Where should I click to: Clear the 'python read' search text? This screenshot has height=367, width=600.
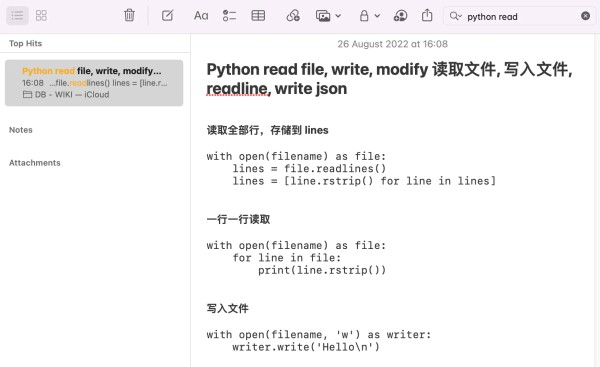pyautogui.click(x=585, y=16)
